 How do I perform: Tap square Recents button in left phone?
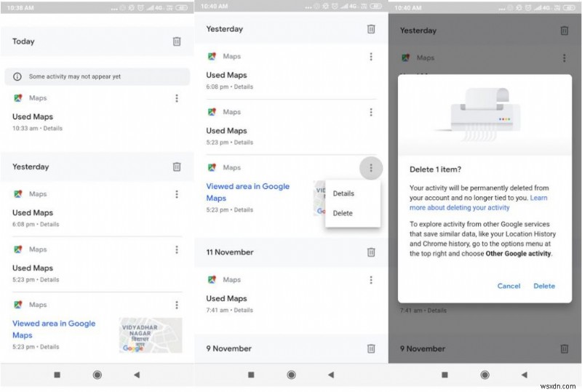pyautogui.click(x=57, y=375)
